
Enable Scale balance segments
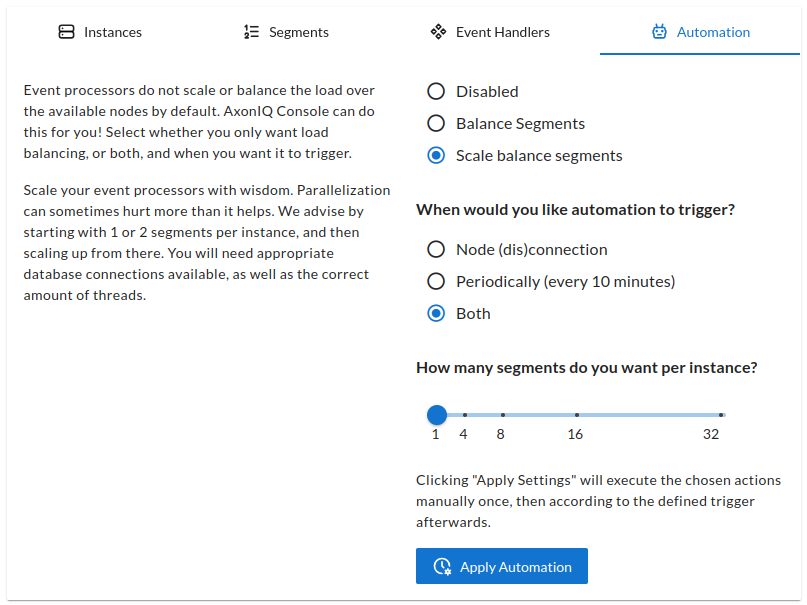tap(436, 155)
